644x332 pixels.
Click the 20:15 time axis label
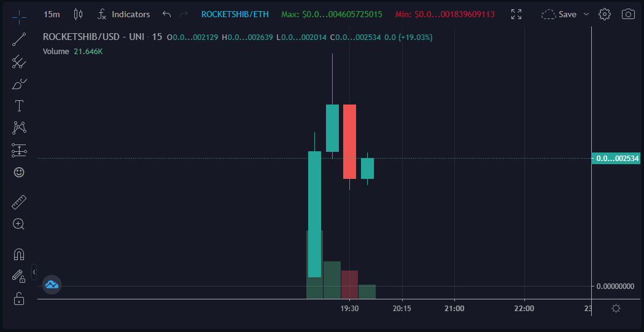click(402, 309)
